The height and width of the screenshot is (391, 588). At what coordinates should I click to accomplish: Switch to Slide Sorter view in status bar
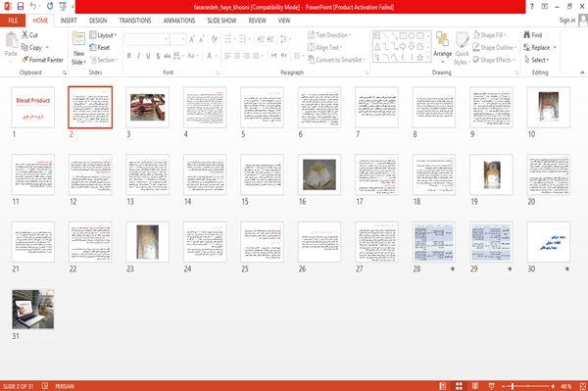pyautogui.click(x=459, y=386)
